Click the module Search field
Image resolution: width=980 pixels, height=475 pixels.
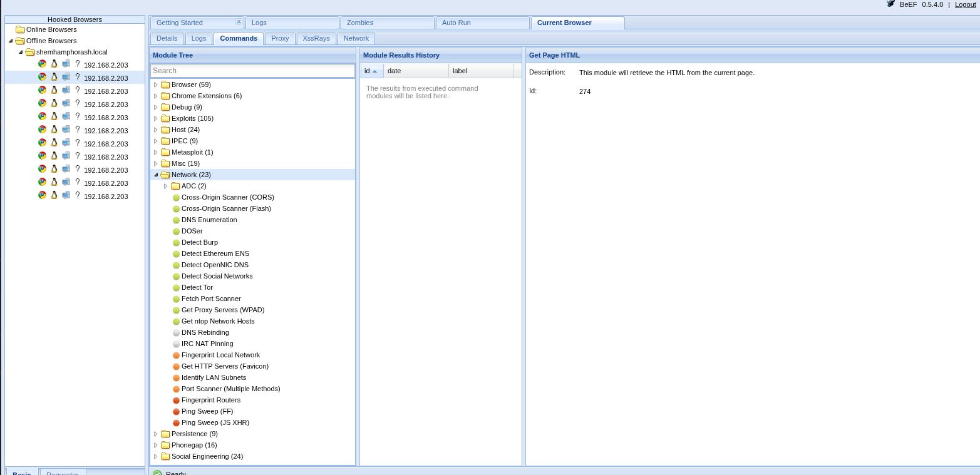coord(252,71)
